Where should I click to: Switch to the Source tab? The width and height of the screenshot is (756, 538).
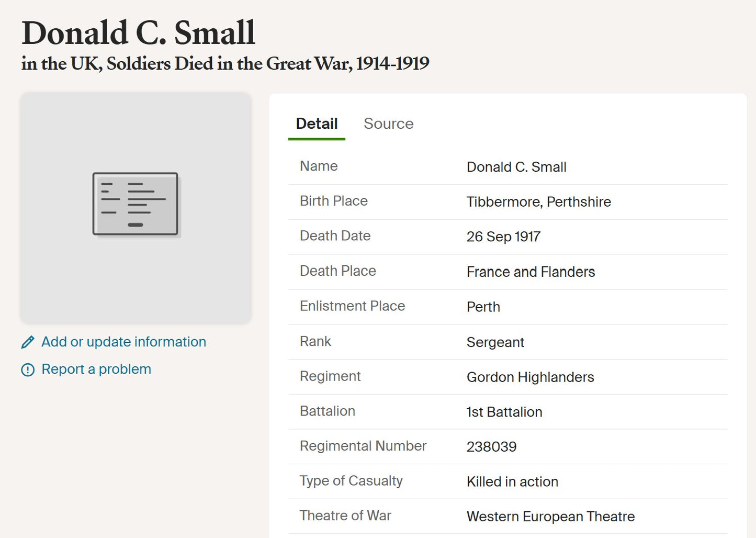(x=388, y=124)
